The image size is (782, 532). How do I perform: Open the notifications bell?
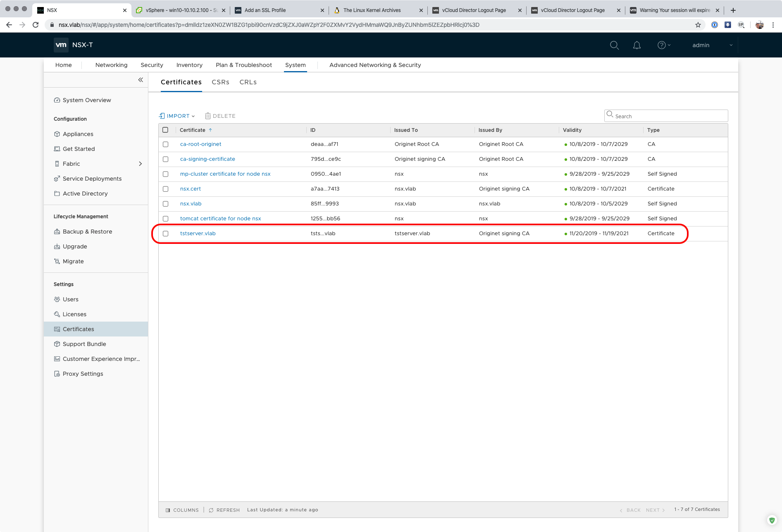coord(637,45)
